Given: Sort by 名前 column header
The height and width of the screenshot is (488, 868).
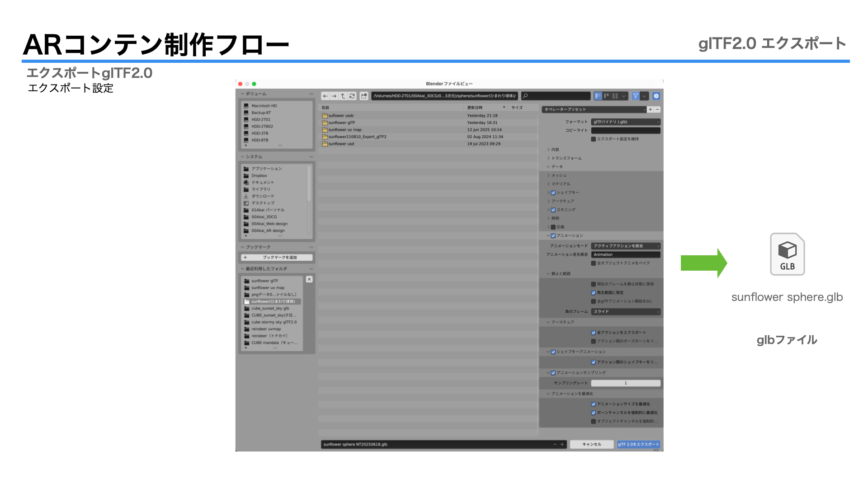Looking at the screenshot, I should [392, 108].
